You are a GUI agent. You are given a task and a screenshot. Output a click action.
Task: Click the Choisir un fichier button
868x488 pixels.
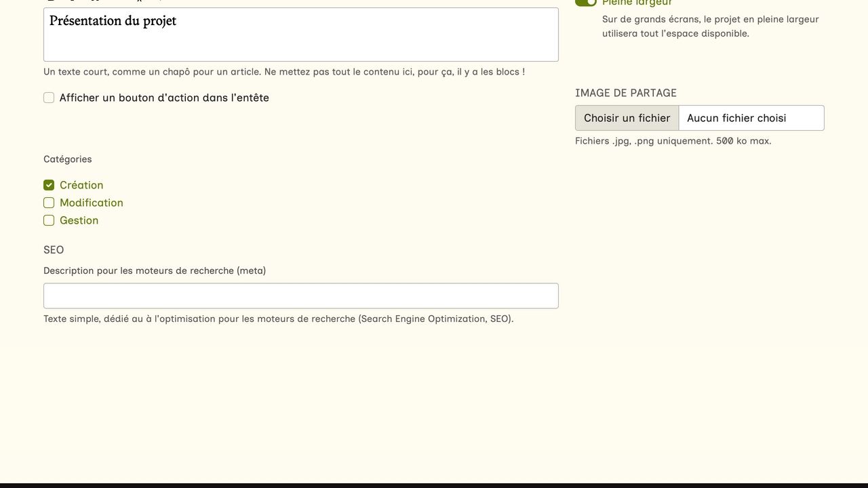[627, 118]
